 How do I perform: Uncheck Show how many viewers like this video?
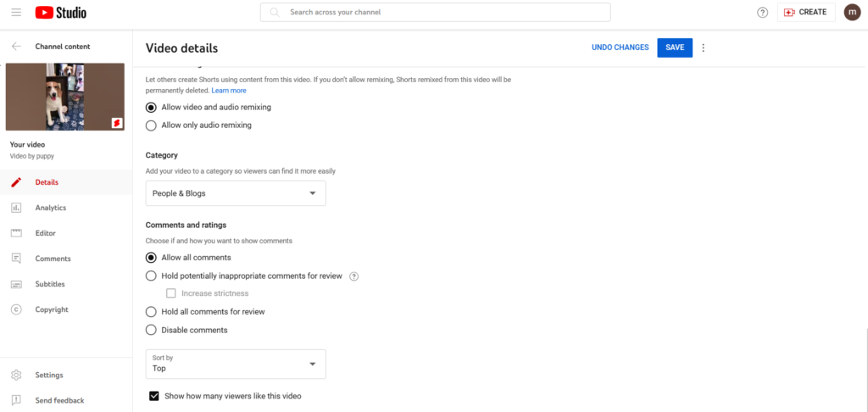pyautogui.click(x=154, y=396)
